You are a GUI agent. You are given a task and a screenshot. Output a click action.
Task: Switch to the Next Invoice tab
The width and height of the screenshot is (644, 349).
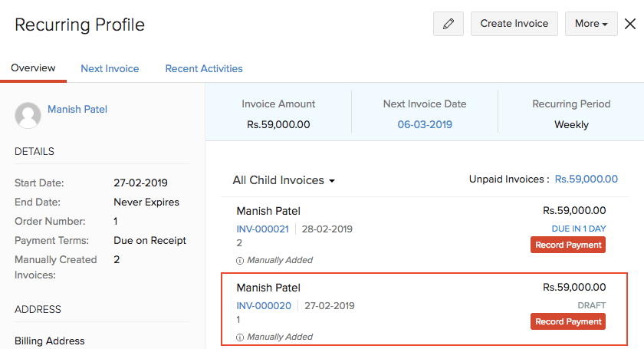[x=110, y=68]
